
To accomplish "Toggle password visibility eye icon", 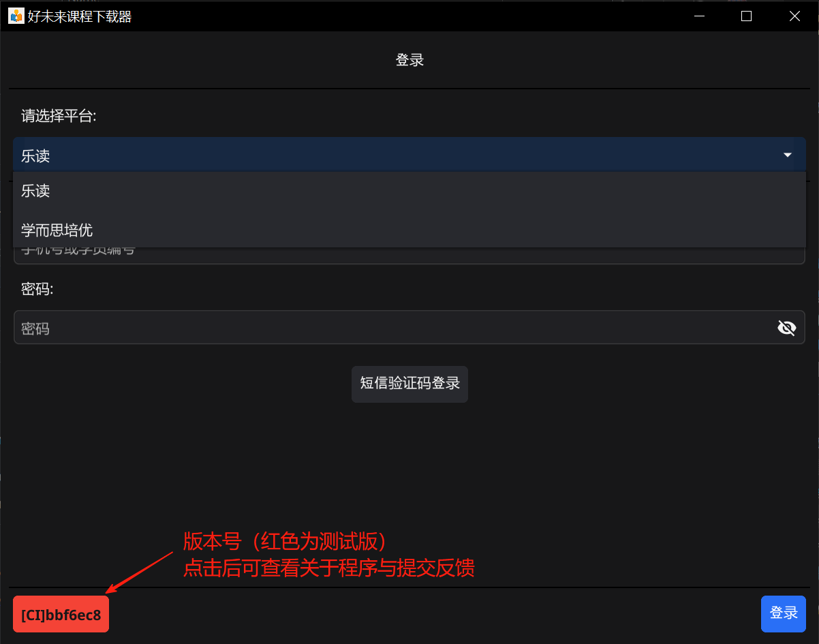I will [786, 328].
